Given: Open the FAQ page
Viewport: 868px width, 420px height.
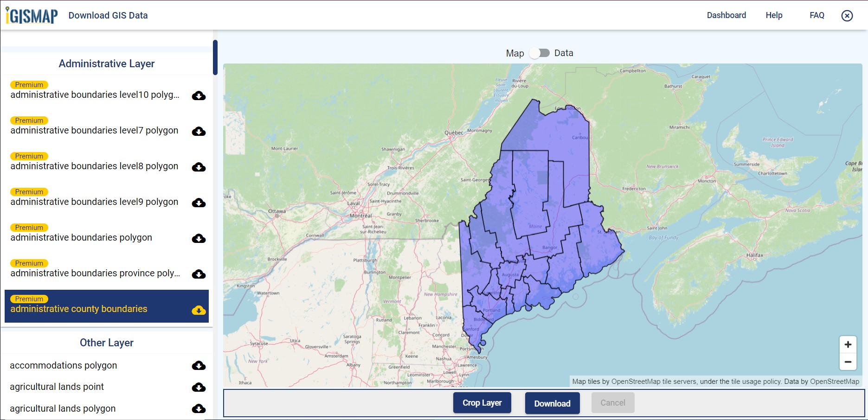Looking at the screenshot, I should coord(817,15).
